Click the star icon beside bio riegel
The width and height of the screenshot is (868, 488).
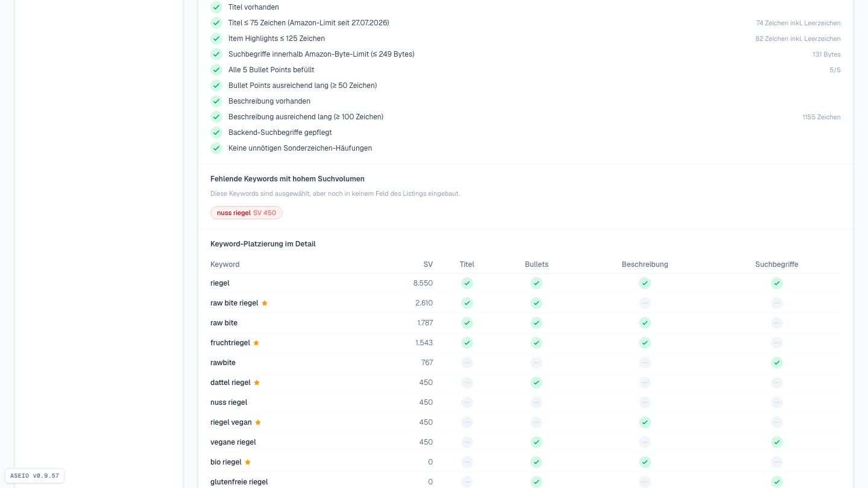click(x=248, y=462)
